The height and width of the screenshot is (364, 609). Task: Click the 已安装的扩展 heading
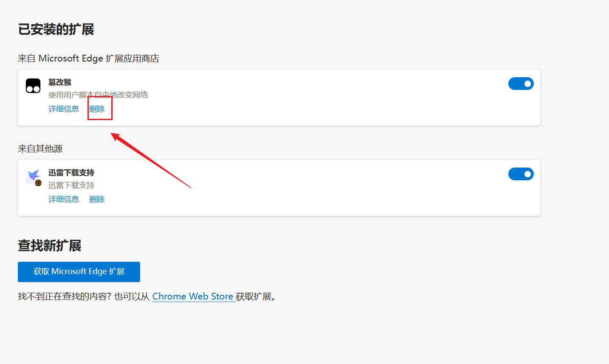[x=56, y=30]
